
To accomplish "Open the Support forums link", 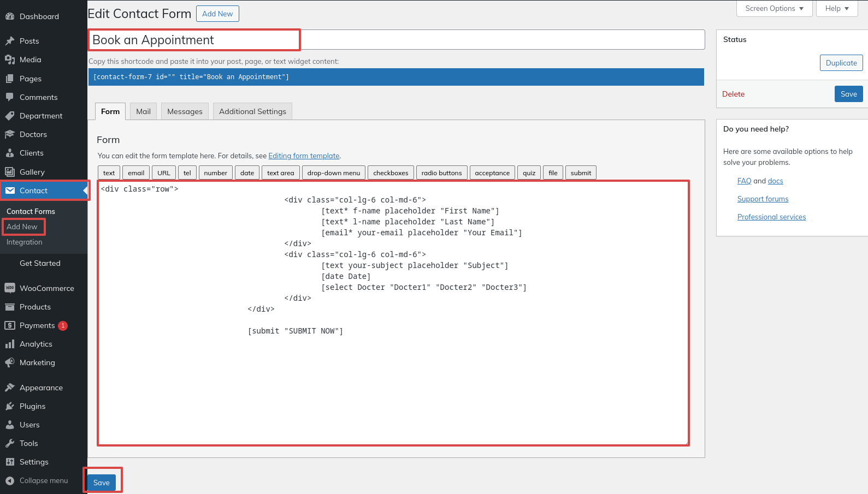I will [x=763, y=199].
